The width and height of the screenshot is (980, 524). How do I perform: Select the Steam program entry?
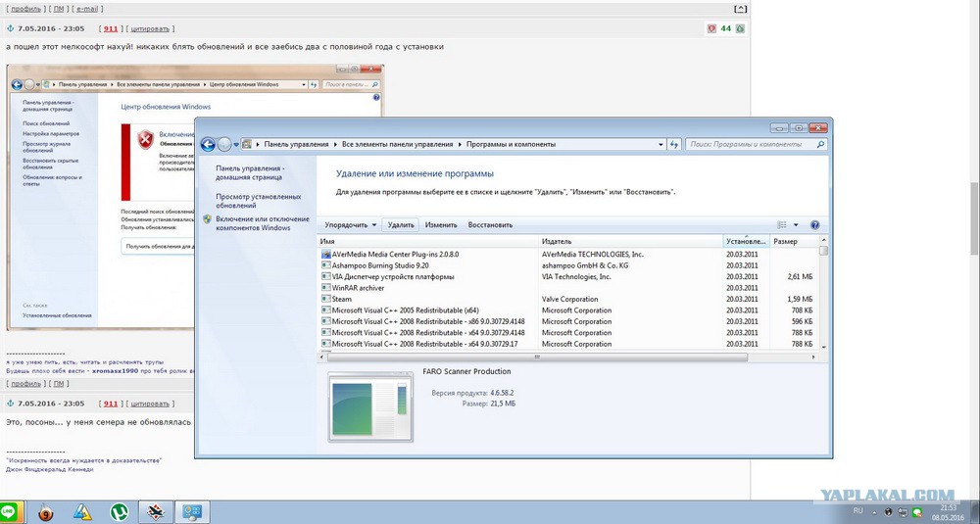[x=342, y=299]
